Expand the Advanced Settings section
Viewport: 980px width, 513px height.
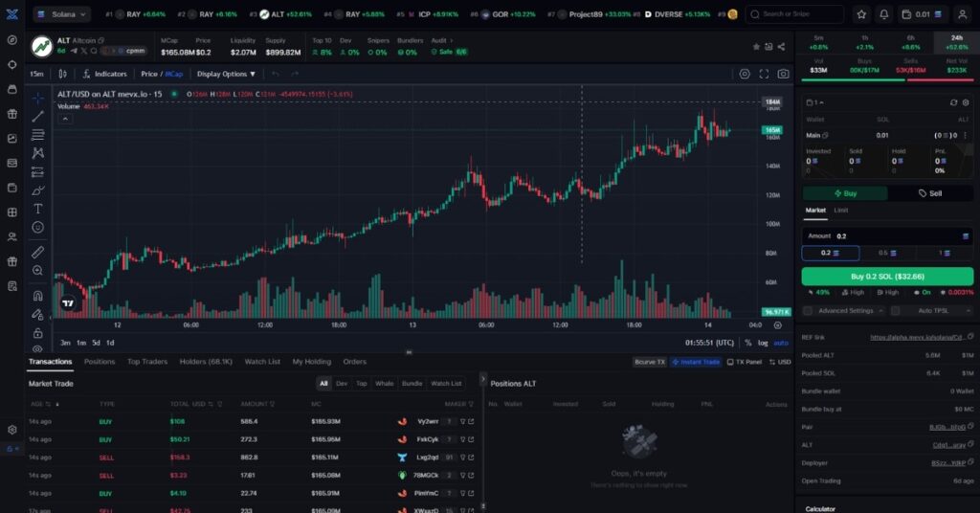click(x=851, y=310)
